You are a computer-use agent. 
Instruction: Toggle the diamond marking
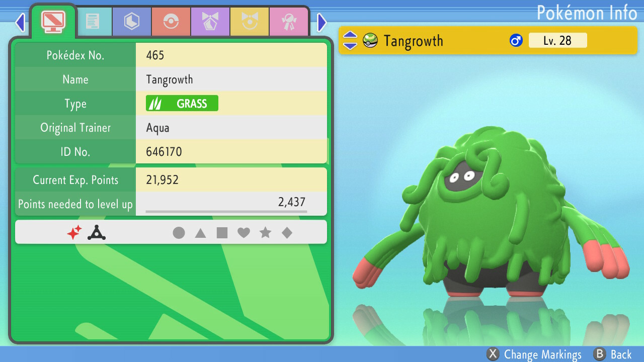(287, 233)
